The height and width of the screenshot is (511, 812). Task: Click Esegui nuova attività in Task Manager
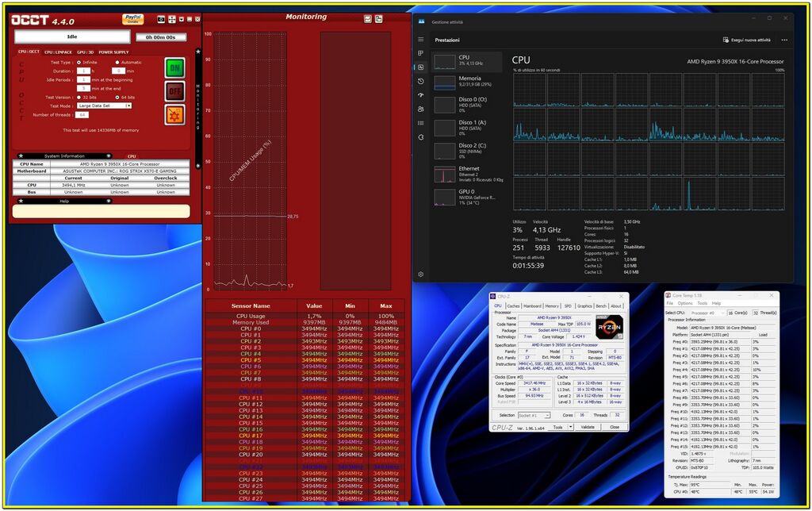click(x=747, y=40)
